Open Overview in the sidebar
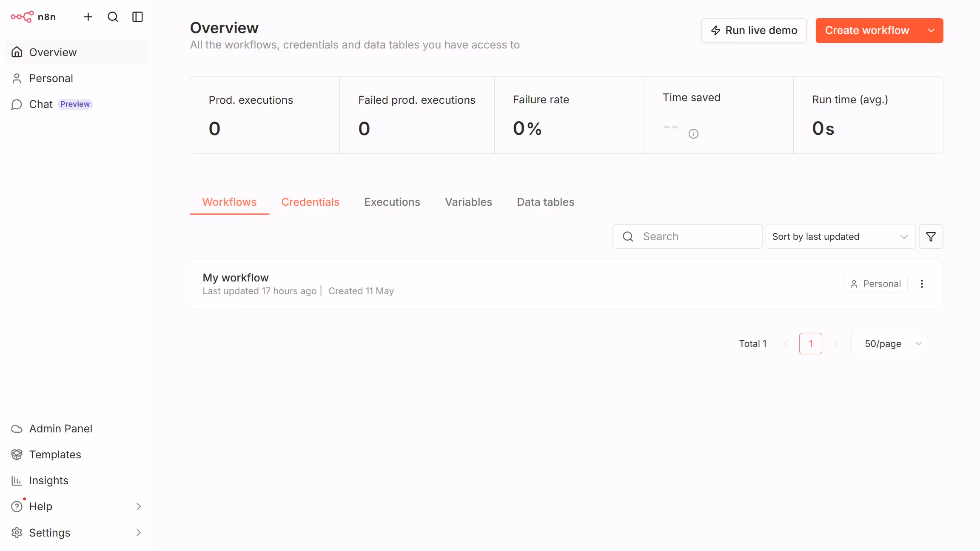This screenshot has width=980, height=551. click(77, 52)
